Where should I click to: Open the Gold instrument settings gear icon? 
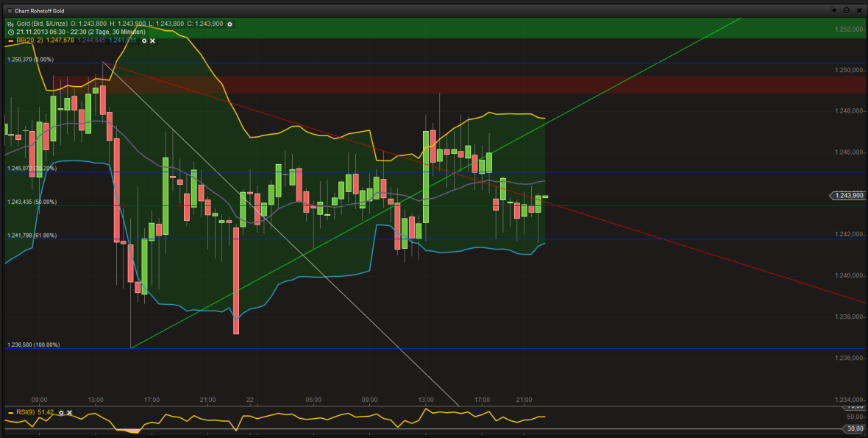tap(230, 24)
